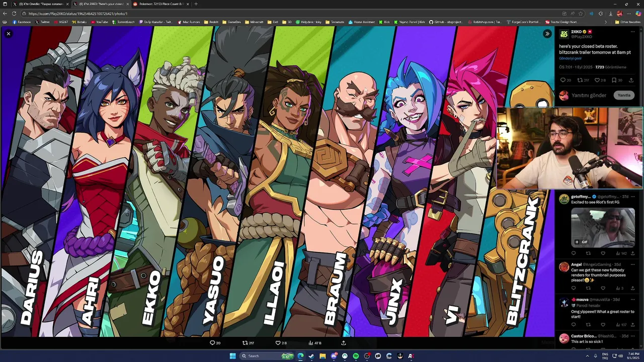Open Reddit bookmark
644x362 pixels.
coord(211,22)
